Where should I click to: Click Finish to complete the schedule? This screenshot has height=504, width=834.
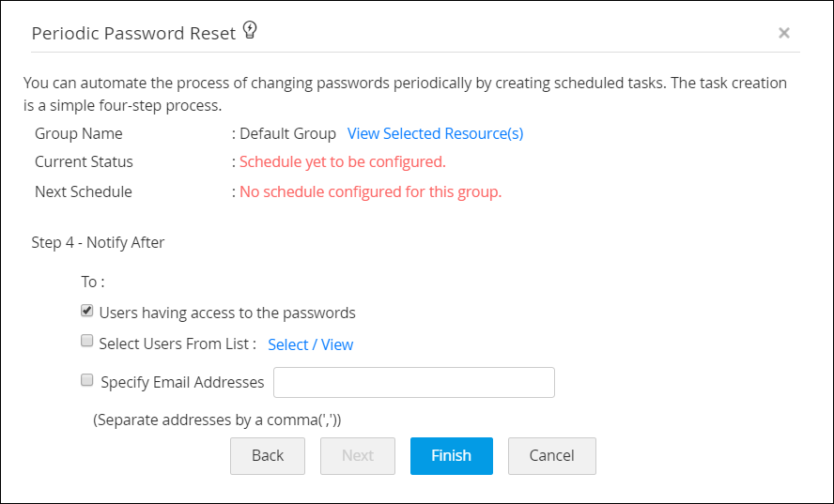tap(451, 455)
